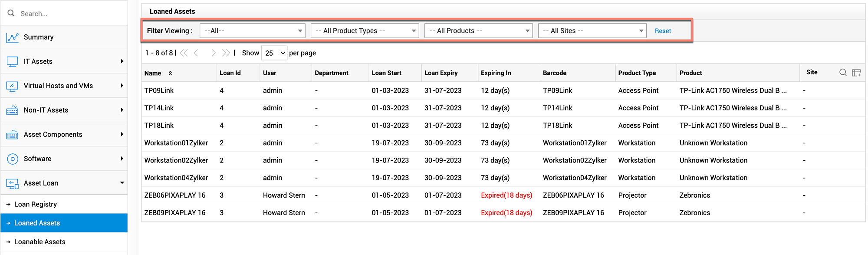The width and height of the screenshot is (868, 255).
Task: Sort by Name using sort arrow
Action: click(x=170, y=73)
